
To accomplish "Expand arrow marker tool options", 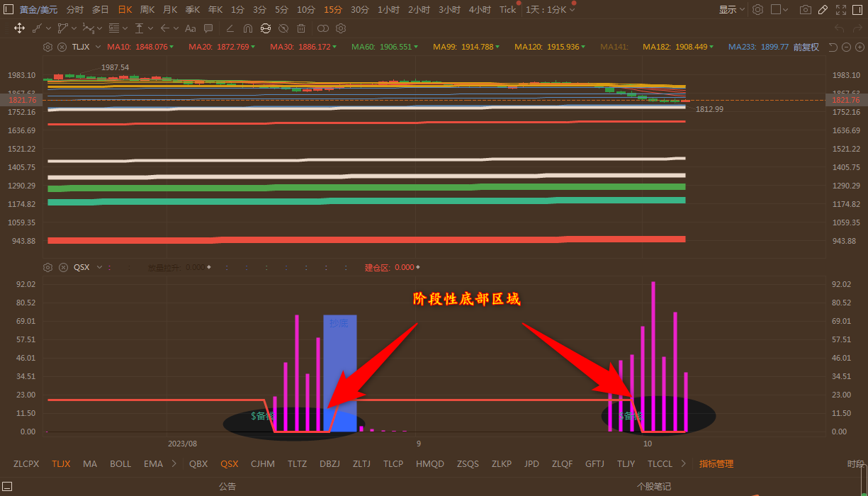I will coord(176,28).
